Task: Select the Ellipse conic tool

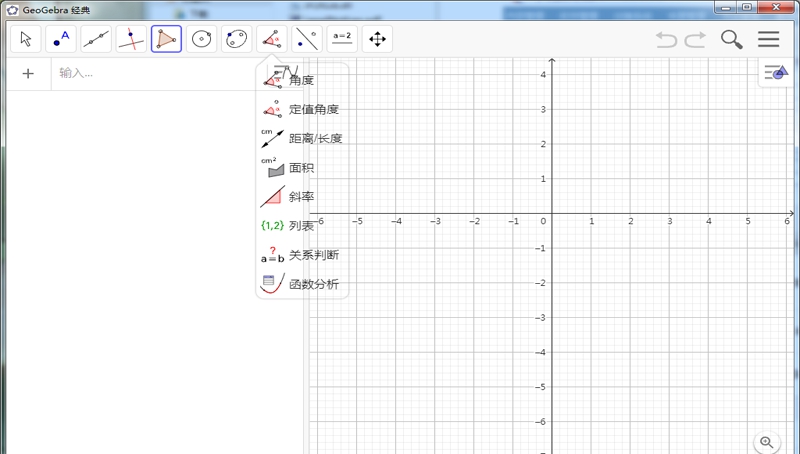Action: 237,39
